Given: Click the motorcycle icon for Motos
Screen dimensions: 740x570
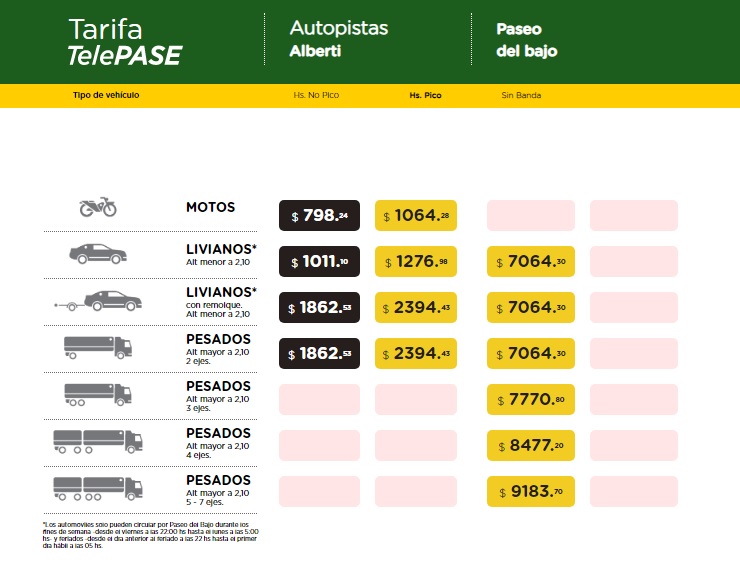Looking at the screenshot, I should (x=98, y=208).
